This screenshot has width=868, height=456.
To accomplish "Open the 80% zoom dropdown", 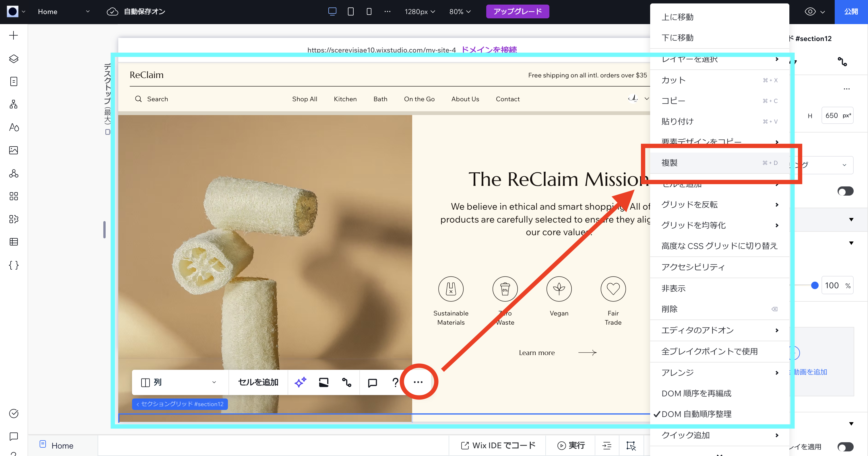I will (460, 12).
